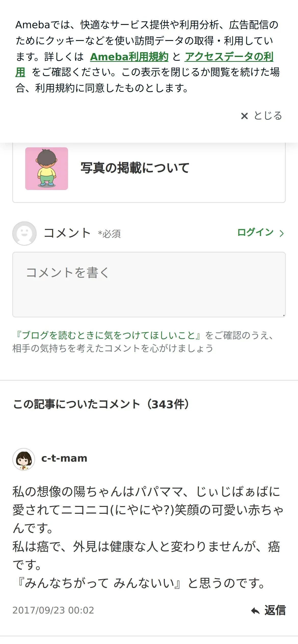Viewport: 298px width, 644px height.
Task: Click the chevron arrow after ログイン
Action: tap(281, 233)
